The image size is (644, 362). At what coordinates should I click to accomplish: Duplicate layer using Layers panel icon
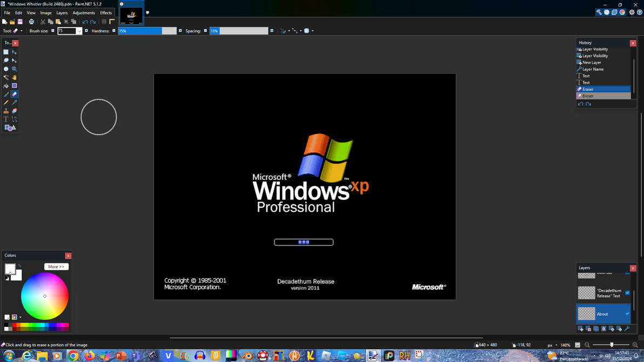pyautogui.click(x=596, y=329)
